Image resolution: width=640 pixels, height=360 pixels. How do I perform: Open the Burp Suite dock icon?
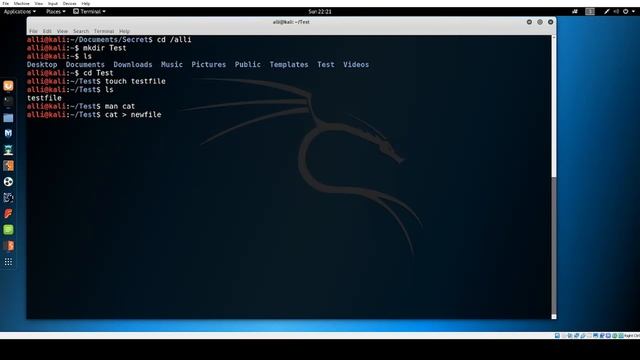tap(8, 166)
